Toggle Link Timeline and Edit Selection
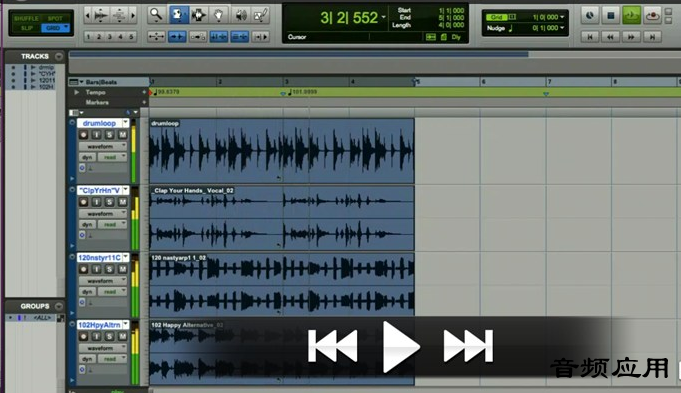 pos(219,37)
